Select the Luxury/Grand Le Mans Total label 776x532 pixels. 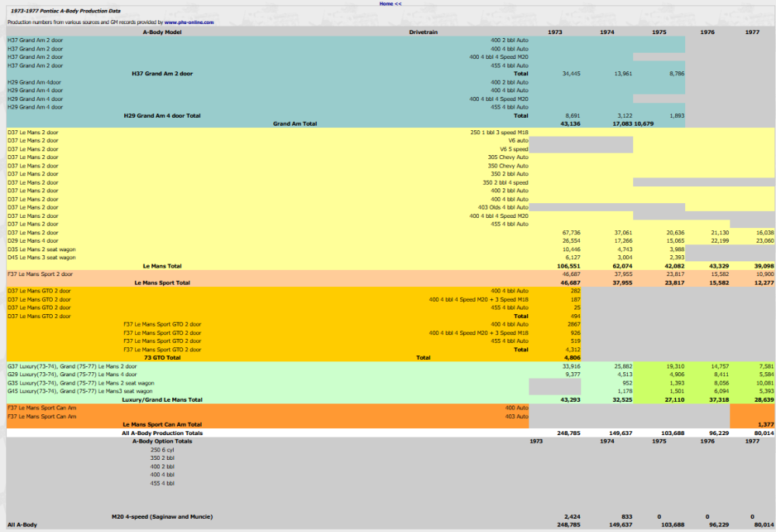tap(162, 399)
